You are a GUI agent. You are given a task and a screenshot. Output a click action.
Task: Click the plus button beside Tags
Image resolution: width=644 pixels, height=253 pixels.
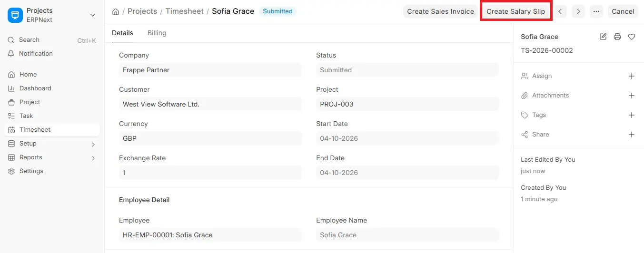coord(632,115)
